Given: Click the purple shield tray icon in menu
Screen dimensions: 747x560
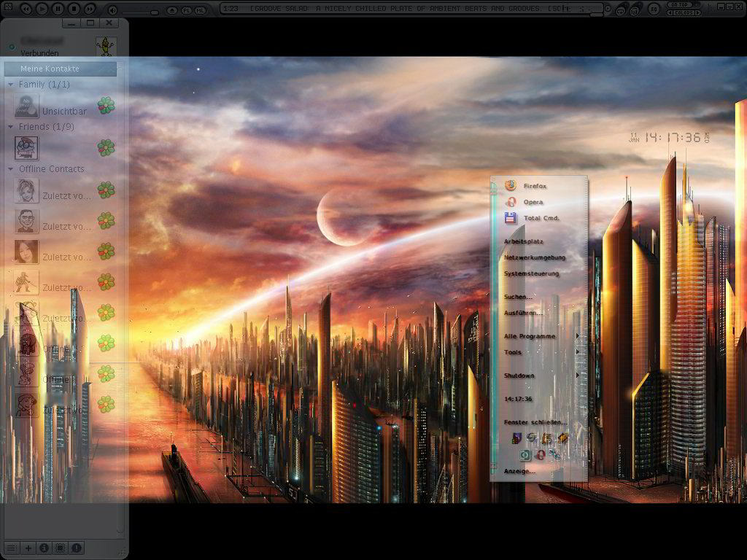Looking at the screenshot, I should click(x=516, y=438).
